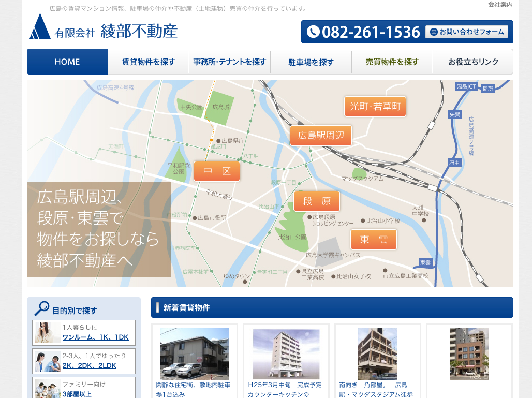Image resolution: width=532 pixels, height=398 pixels.
Task: Click お役立ちリンク navigation item
Action: click(x=473, y=62)
